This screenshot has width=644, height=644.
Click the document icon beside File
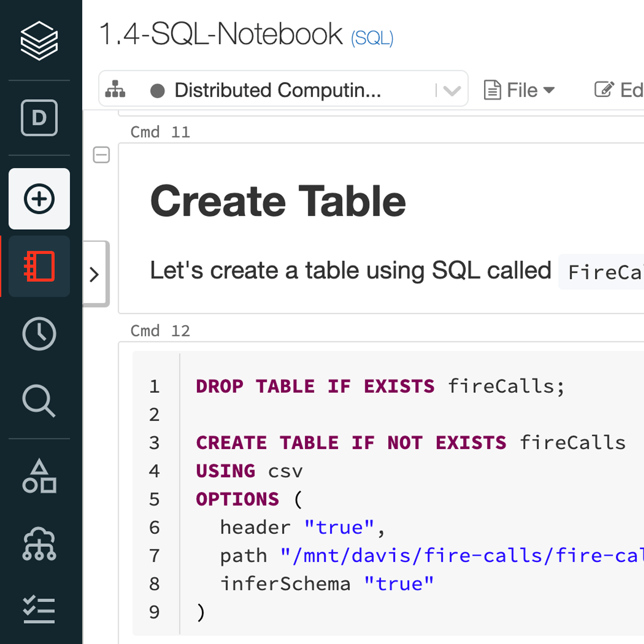[493, 90]
